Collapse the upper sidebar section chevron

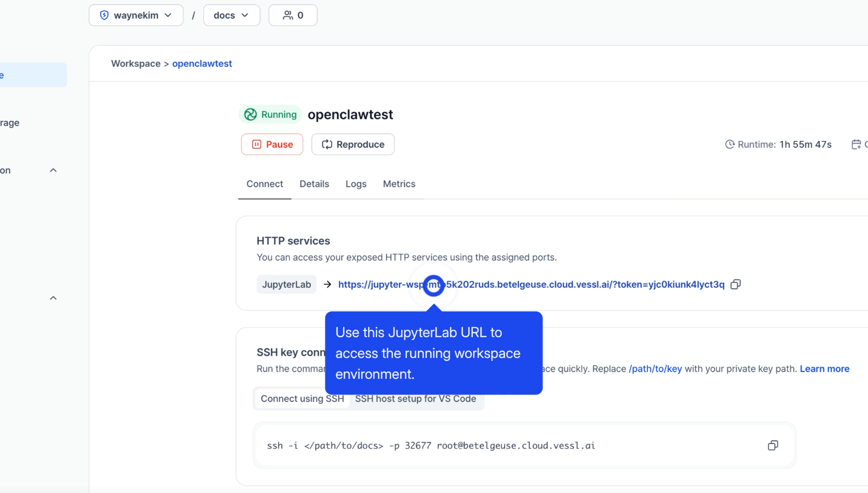point(53,170)
